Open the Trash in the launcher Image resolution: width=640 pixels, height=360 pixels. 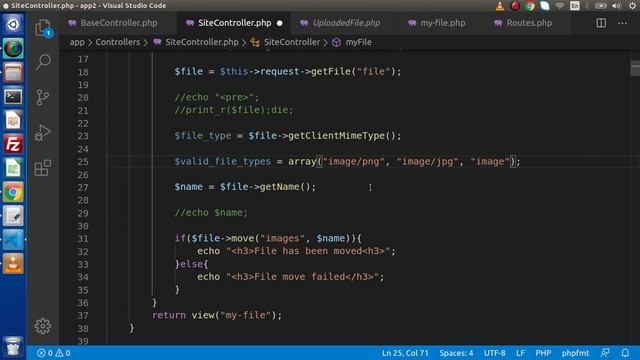click(x=13, y=347)
